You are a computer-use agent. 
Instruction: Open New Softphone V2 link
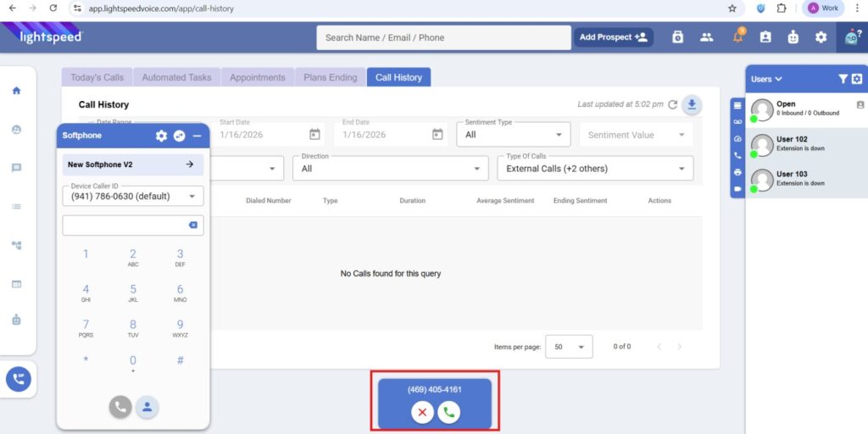click(x=132, y=164)
